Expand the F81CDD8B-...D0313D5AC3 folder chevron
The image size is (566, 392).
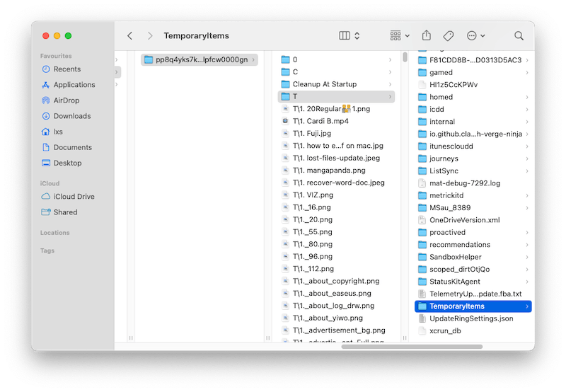point(527,60)
